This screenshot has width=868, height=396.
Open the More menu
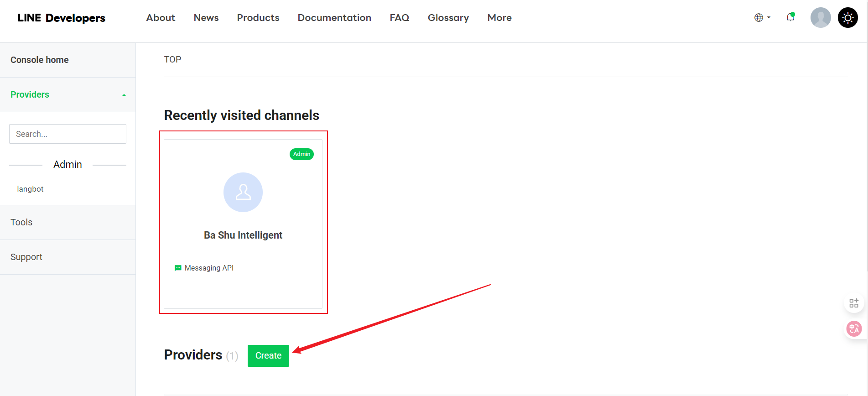[499, 18]
